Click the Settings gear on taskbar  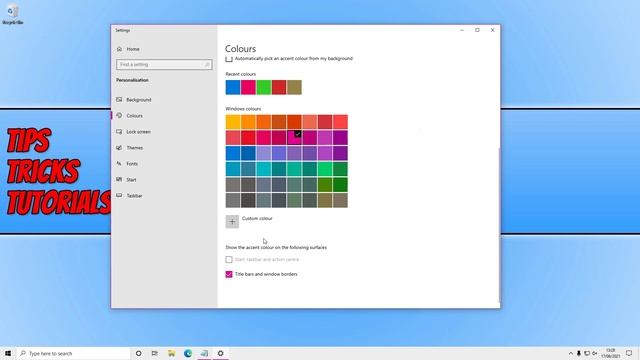pyautogui.click(x=220, y=353)
